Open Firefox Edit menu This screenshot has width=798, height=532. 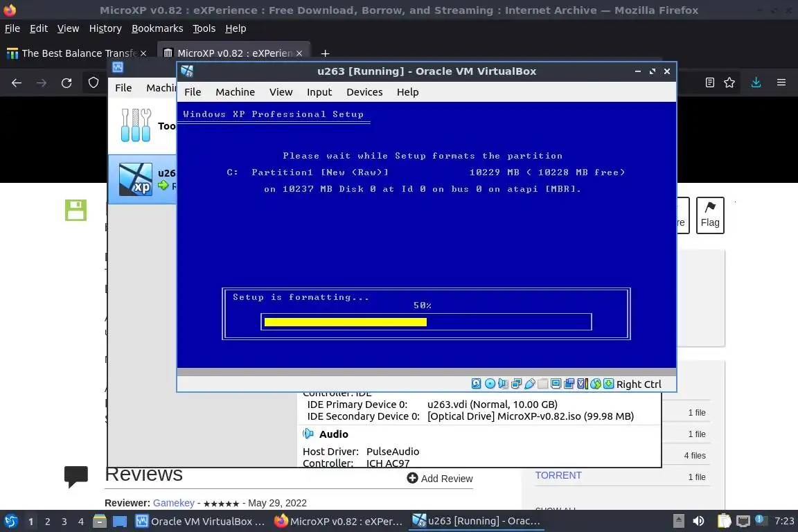tap(39, 28)
